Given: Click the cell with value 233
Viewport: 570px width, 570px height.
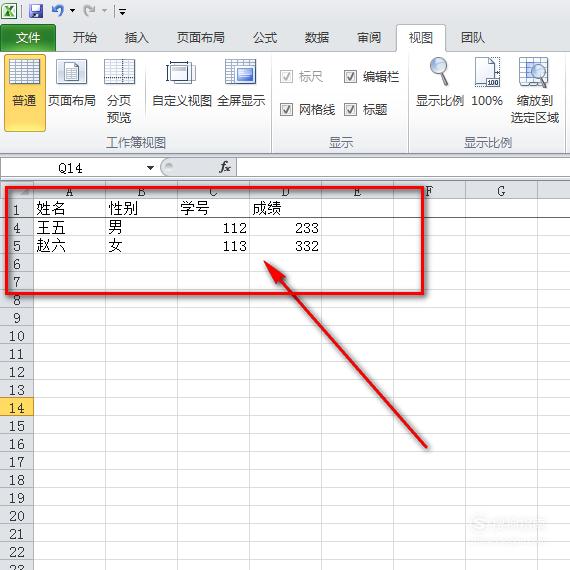Looking at the screenshot, I should pyautogui.click(x=285, y=228).
